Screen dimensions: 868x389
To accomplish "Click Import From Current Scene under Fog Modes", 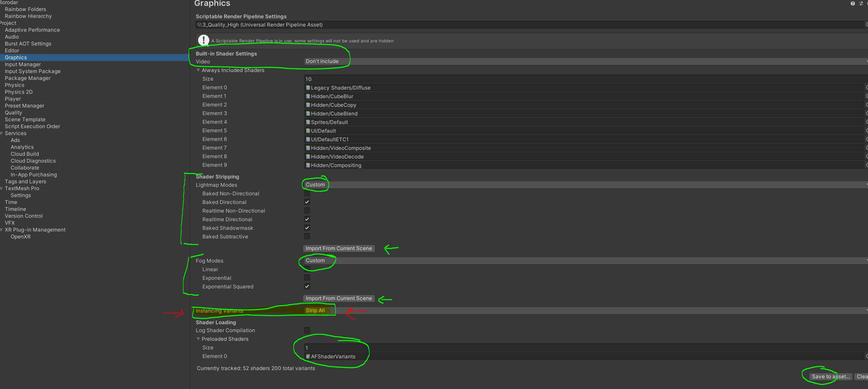I will (x=339, y=298).
